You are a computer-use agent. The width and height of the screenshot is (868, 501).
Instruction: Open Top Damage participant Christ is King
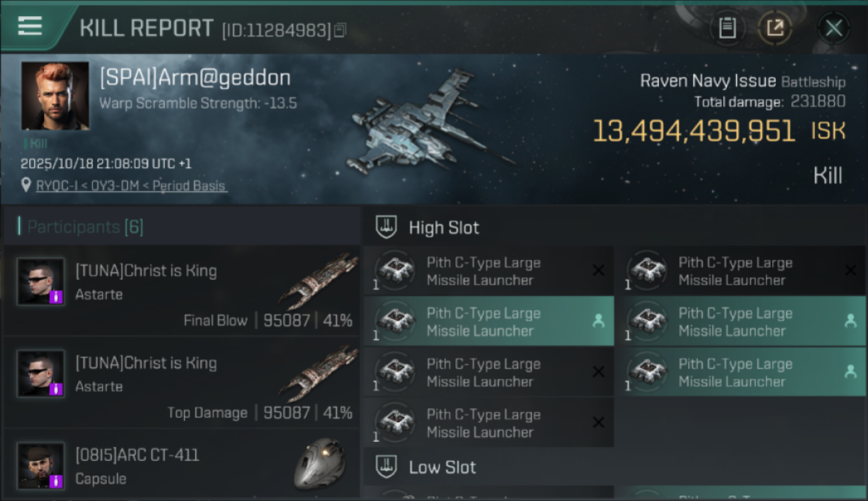pyautogui.click(x=182, y=383)
